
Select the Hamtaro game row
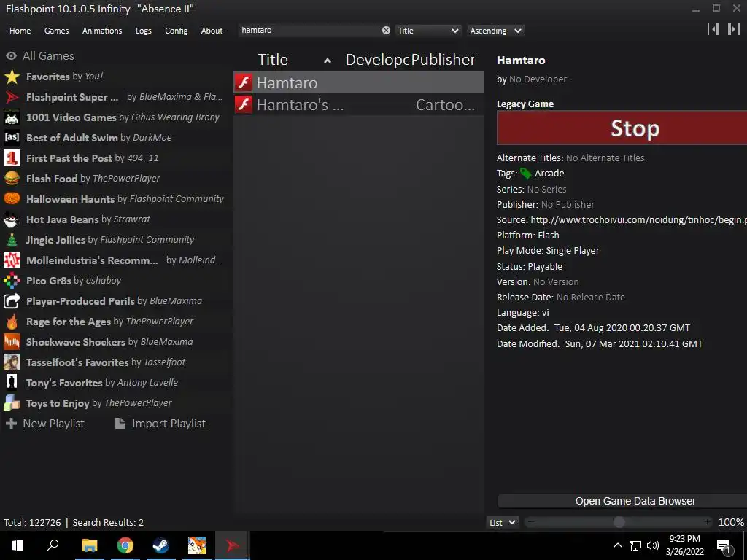tap(359, 82)
